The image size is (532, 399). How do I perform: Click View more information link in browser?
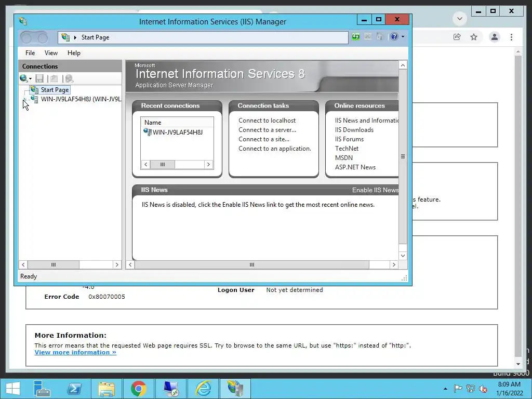click(75, 352)
